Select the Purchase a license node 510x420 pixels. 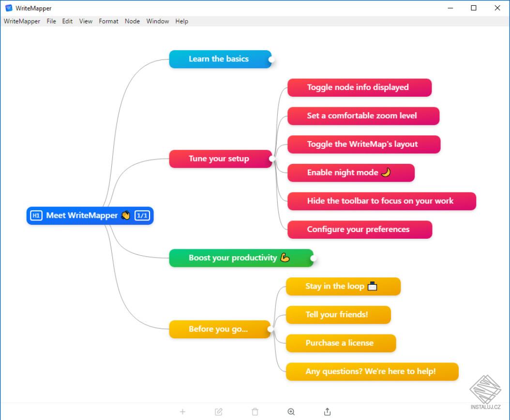tap(340, 343)
